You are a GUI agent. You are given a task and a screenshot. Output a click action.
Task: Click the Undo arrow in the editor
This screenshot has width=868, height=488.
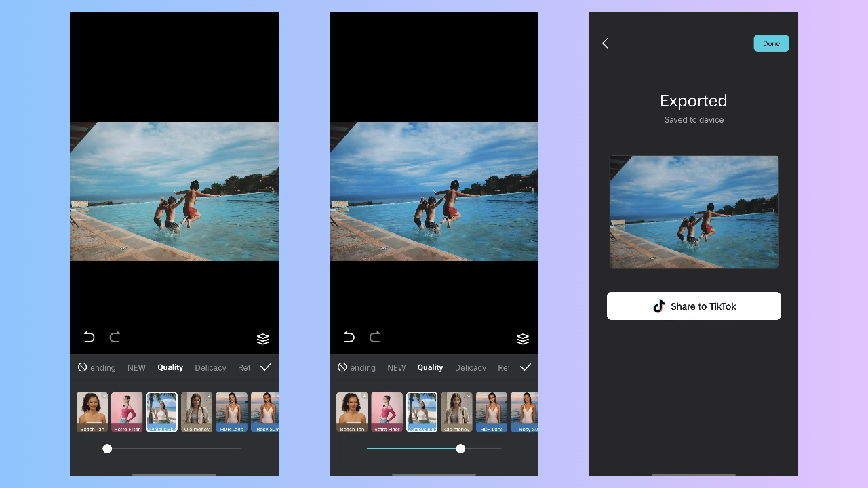[89, 337]
